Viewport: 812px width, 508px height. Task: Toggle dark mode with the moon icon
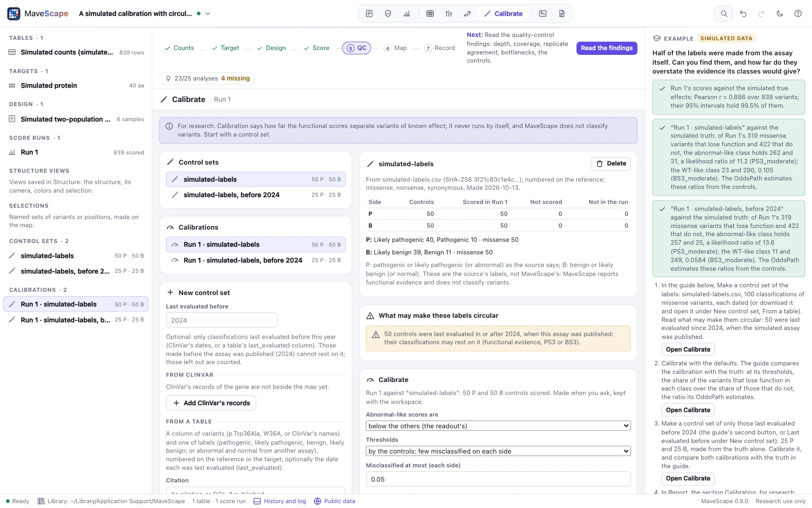(x=780, y=13)
